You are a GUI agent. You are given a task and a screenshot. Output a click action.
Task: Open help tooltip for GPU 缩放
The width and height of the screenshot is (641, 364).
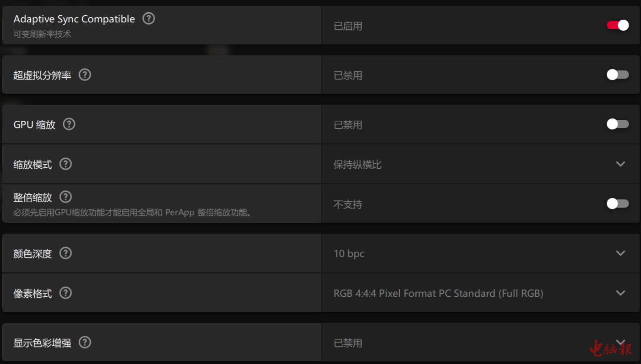(69, 124)
